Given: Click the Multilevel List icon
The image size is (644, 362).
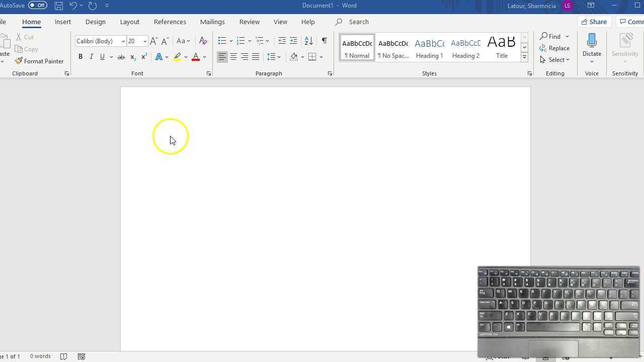Looking at the screenshot, I should tap(260, 41).
